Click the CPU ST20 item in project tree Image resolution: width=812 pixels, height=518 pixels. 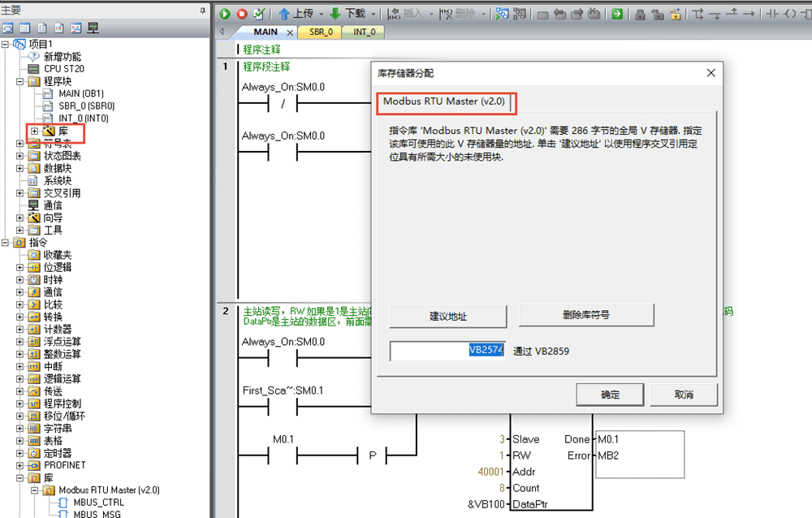(63, 69)
